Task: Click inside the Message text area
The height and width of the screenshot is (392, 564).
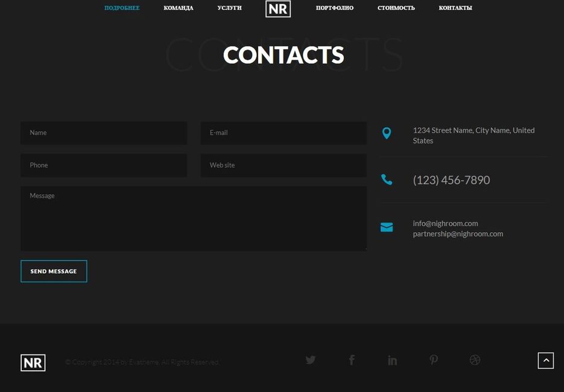Action: (x=194, y=218)
